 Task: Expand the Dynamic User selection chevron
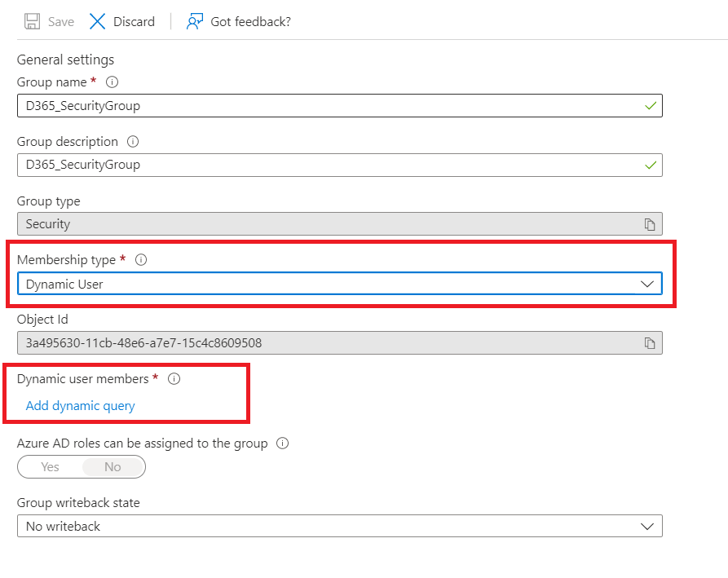(647, 283)
